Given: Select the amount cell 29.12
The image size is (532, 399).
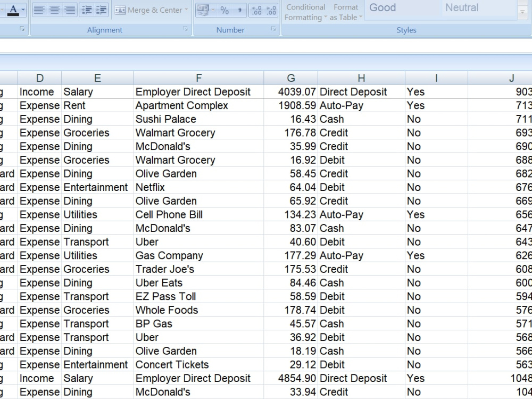Looking at the screenshot, I should 291,365.
